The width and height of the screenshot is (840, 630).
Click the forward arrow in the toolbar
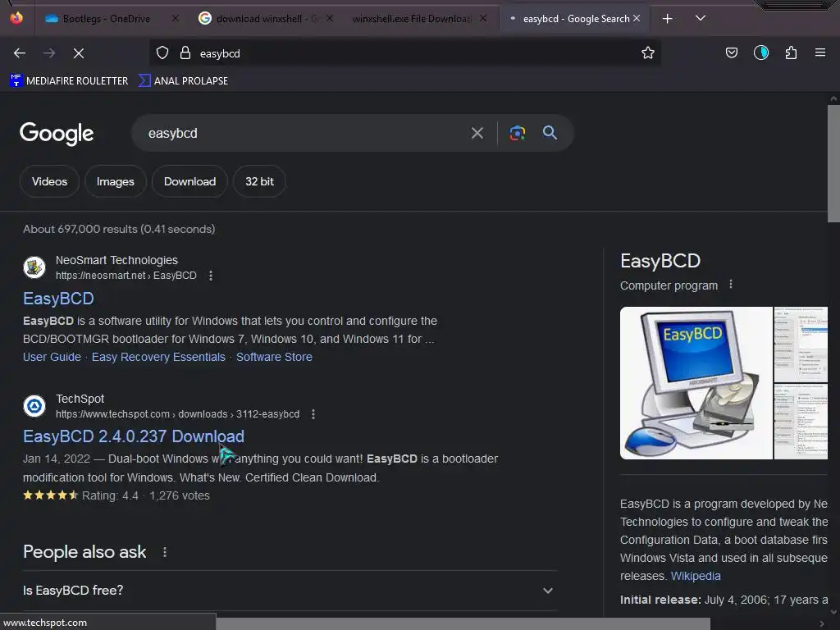[x=49, y=53]
